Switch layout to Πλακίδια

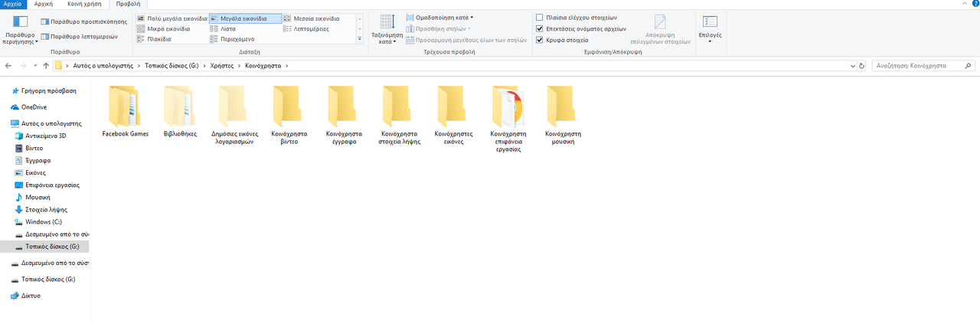(x=155, y=38)
